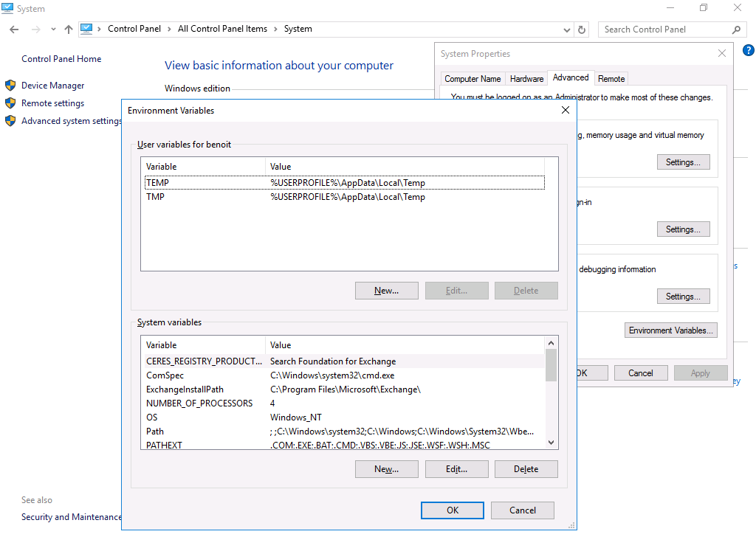Screen dimensions: 756x537
Task: Open the blue Help question mark icon
Action: pos(748,51)
